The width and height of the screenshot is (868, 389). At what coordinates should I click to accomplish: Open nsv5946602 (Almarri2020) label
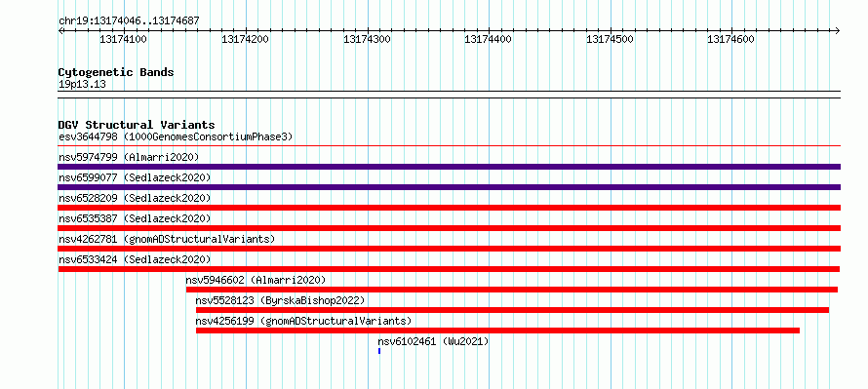(256, 280)
